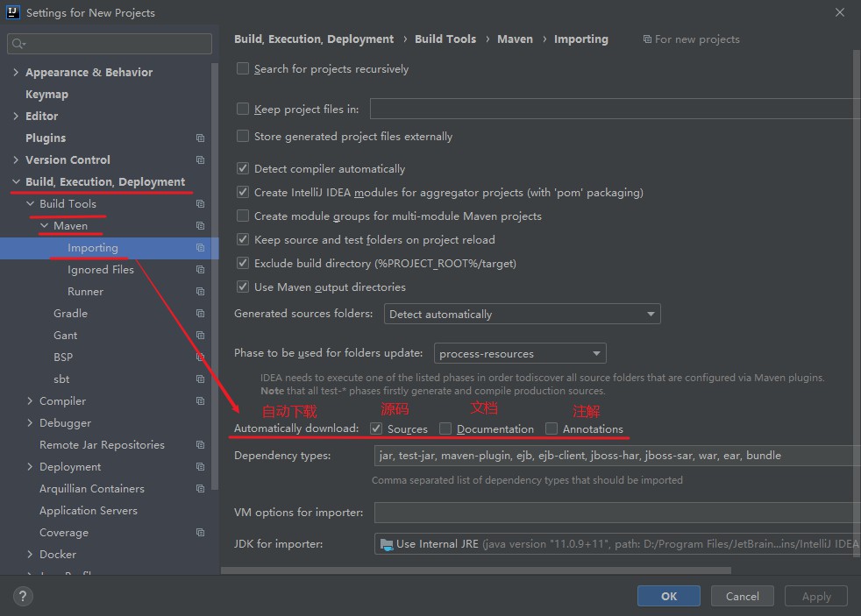The width and height of the screenshot is (861, 616).
Task: Open Application Servers settings
Action: [89, 511]
